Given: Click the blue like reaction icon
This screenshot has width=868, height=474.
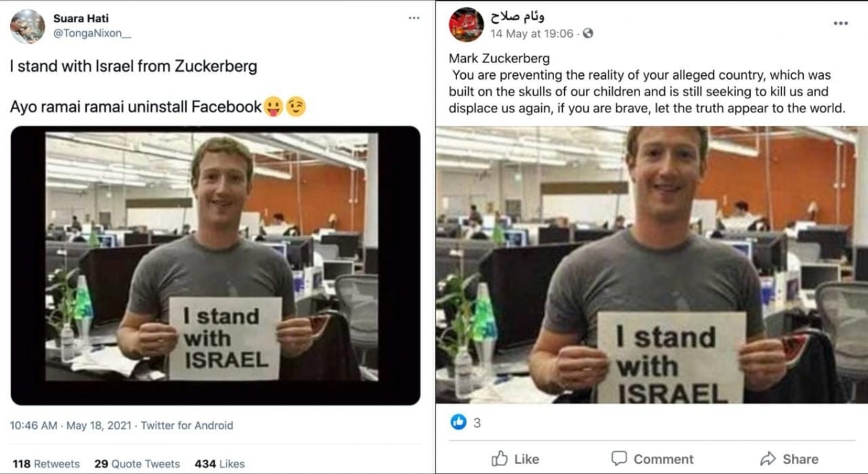Looking at the screenshot, I should pos(459,423).
